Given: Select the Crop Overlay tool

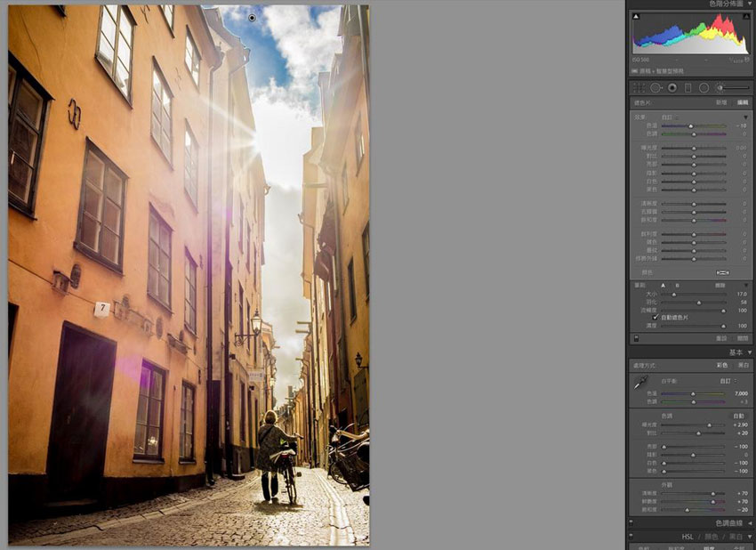Looking at the screenshot, I should pyautogui.click(x=638, y=88).
